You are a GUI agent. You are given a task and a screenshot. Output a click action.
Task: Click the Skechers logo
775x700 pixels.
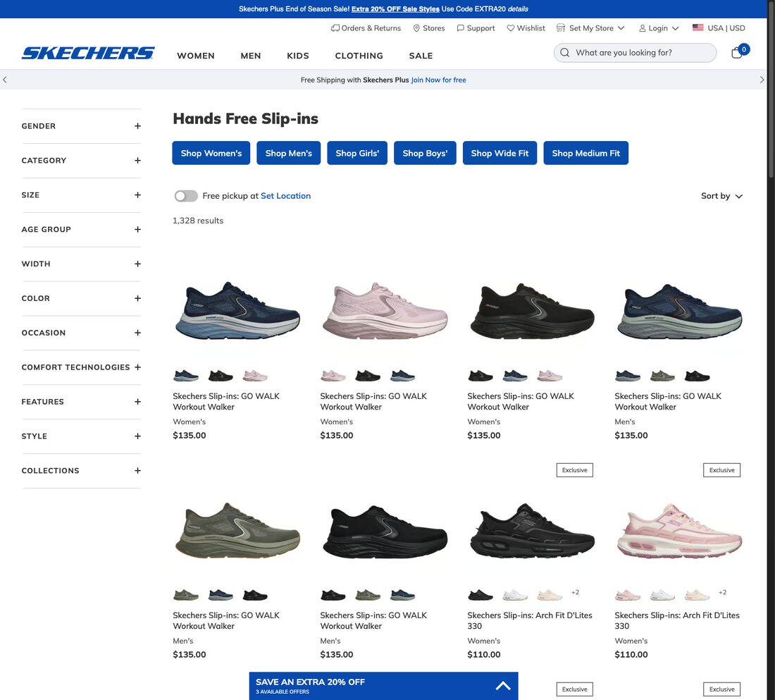point(88,53)
